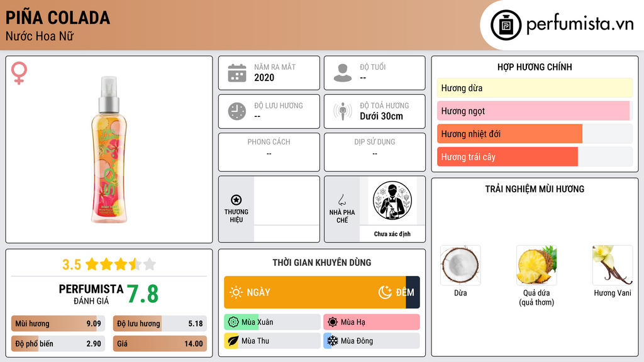This screenshot has width=644, height=362.
Task: Click the PIÑA COLADA title
Action: click(57, 18)
